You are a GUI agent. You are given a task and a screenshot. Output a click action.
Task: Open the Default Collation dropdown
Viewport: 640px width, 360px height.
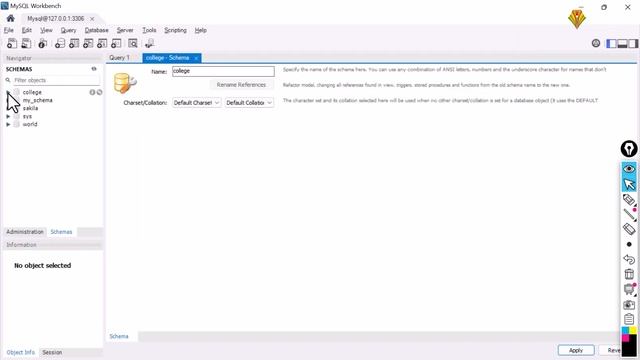(x=249, y=103)
